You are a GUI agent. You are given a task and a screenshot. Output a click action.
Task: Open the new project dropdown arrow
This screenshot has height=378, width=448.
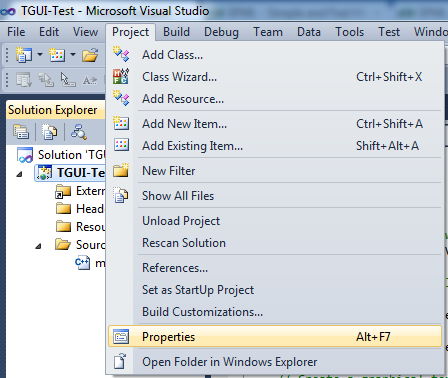click(40, 54)
